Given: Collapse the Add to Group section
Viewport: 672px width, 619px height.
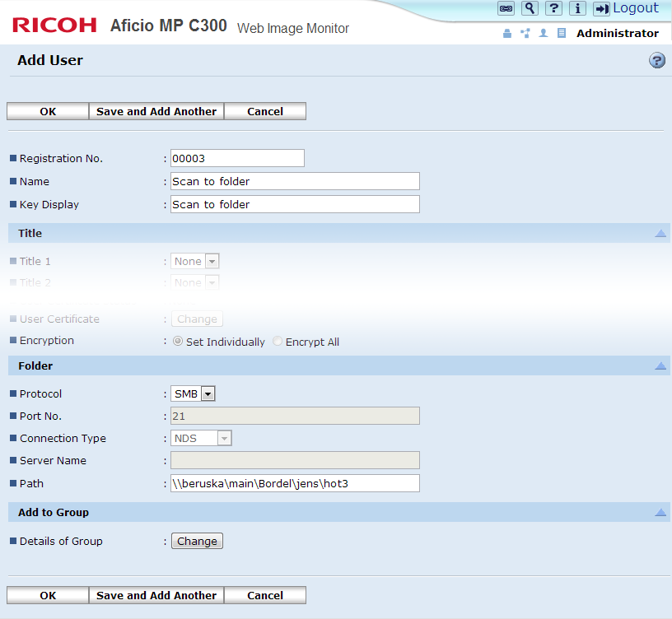Looking at the screenshot, I should [x=660, y=512].
